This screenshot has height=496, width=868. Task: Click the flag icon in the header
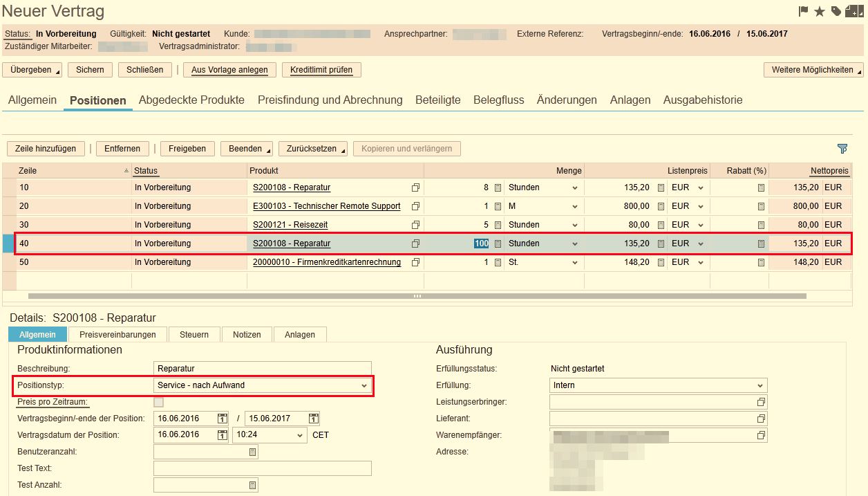tap(804, 11)
